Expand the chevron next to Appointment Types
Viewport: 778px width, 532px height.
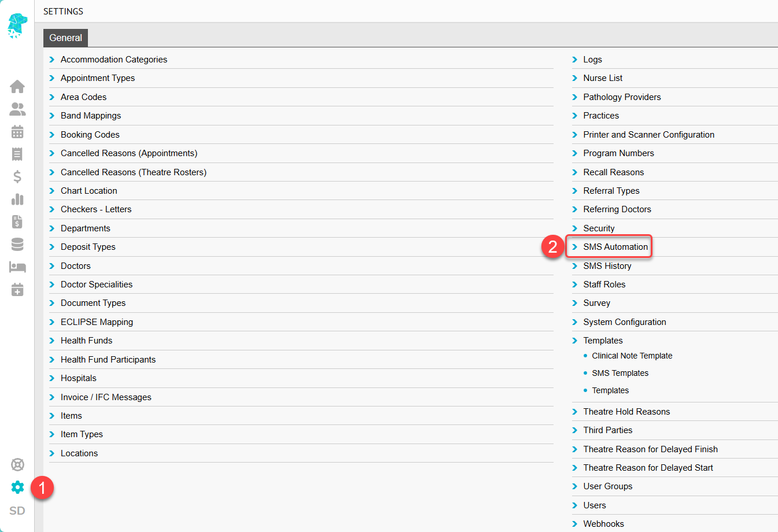tap(52, 78)
